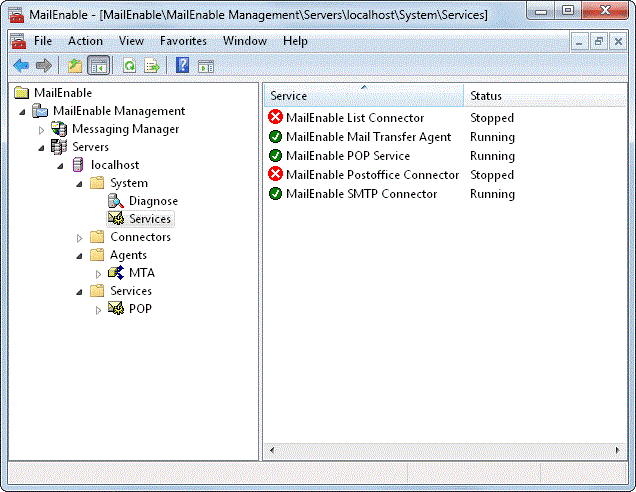Click the Back arrow toolbar icon
Image resolution: width=636 pixels, height=492 pixels.
[x=20, y=66]
